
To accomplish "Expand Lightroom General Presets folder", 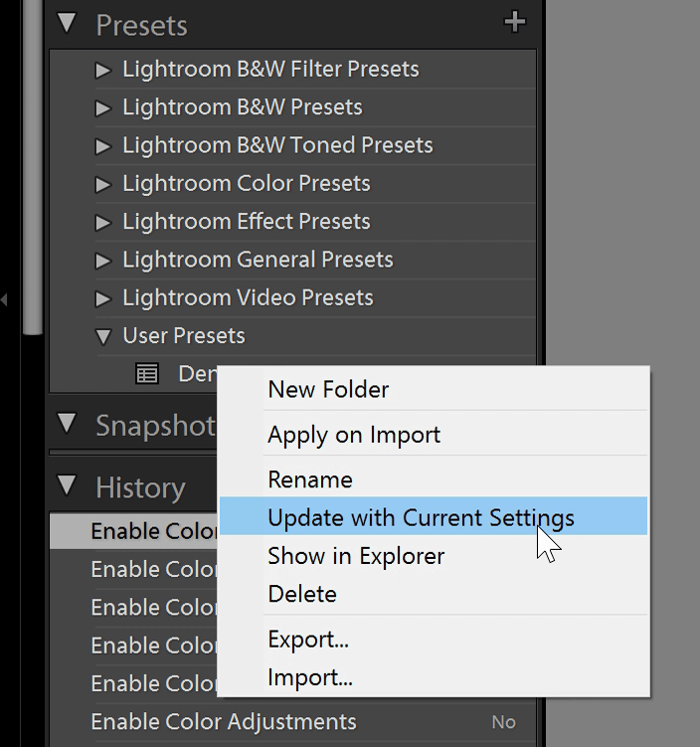I will (102, 261).
